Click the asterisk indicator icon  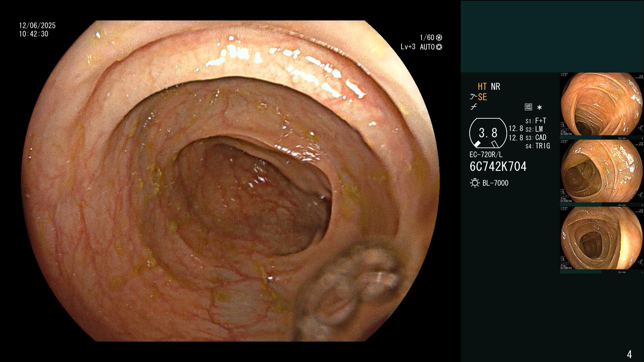pos(539,108)
